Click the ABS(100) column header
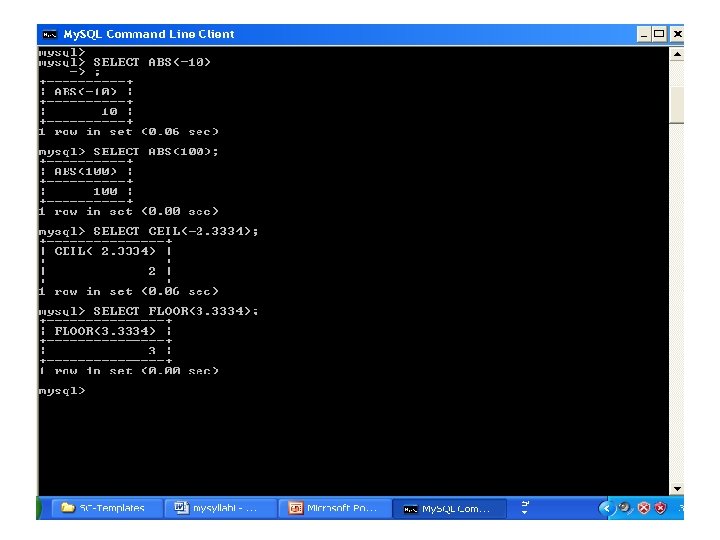 (x=86, y=171)
